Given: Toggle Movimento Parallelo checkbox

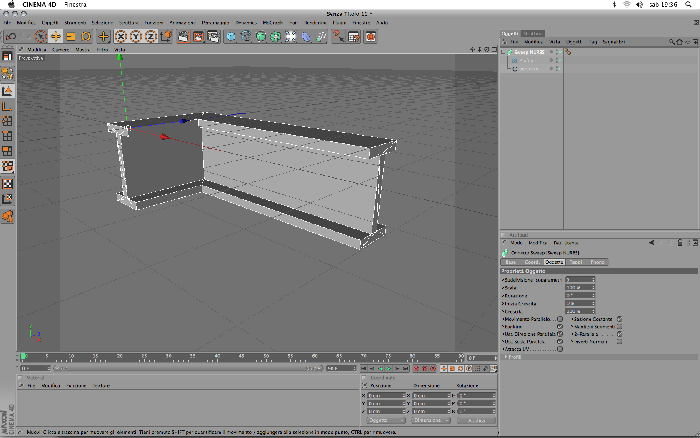Looking at the screenshot, I should [560, 319].
